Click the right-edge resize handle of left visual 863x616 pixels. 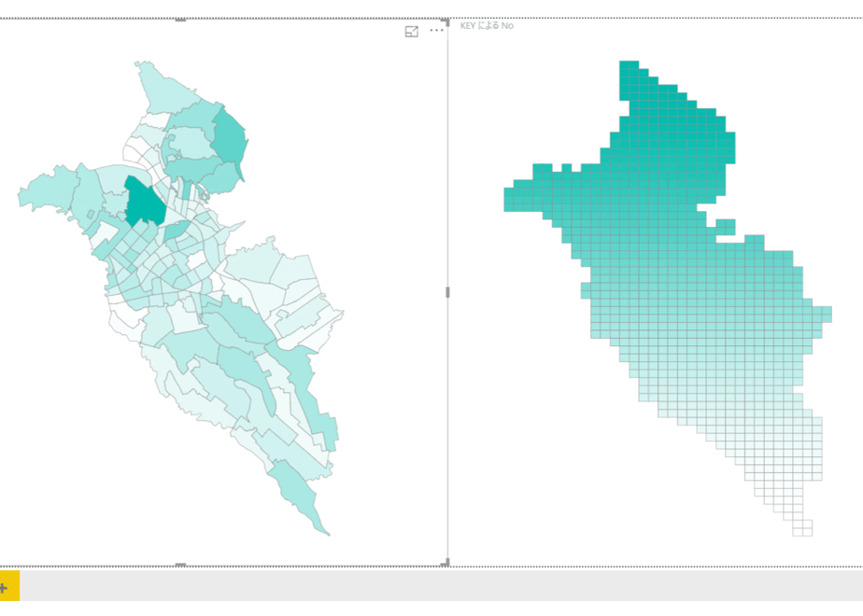[x=447, y=292]
